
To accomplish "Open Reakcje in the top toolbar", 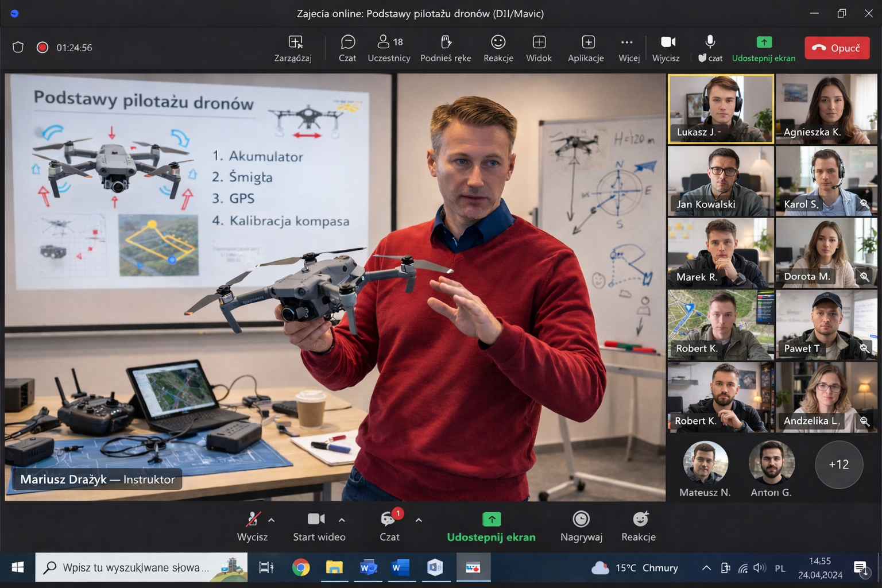I will click(x=498, y=48).
